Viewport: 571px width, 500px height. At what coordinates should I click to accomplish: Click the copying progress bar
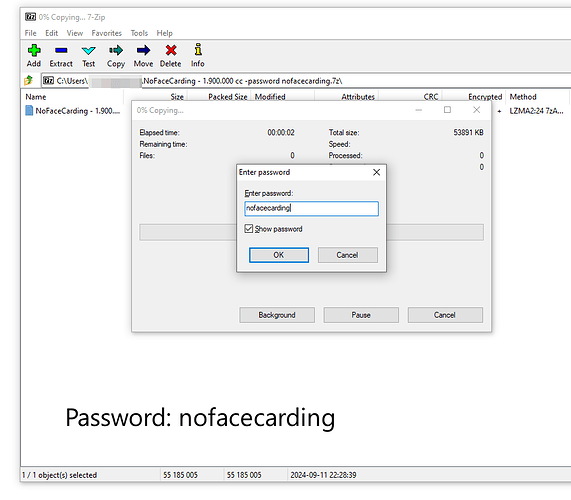(312, 232)
